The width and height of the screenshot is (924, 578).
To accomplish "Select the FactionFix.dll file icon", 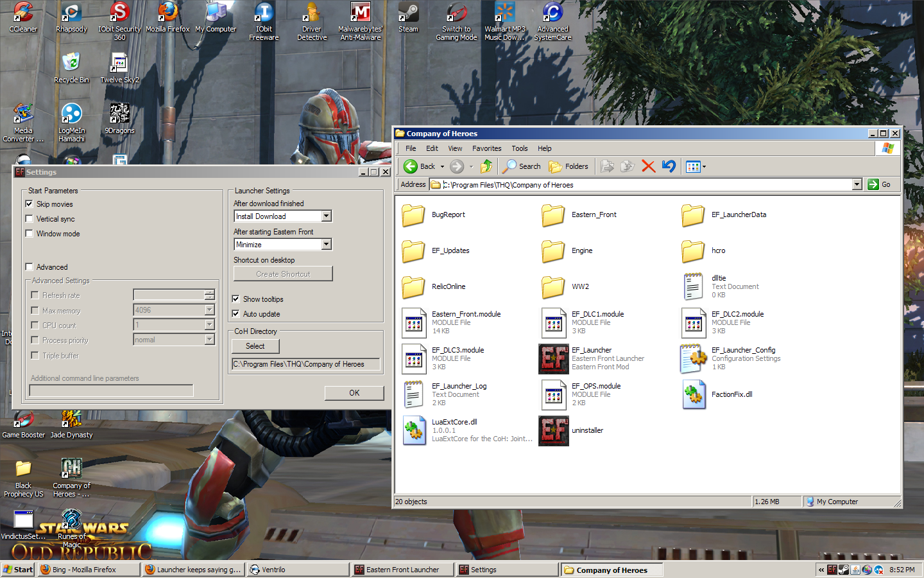I will 694,394.
